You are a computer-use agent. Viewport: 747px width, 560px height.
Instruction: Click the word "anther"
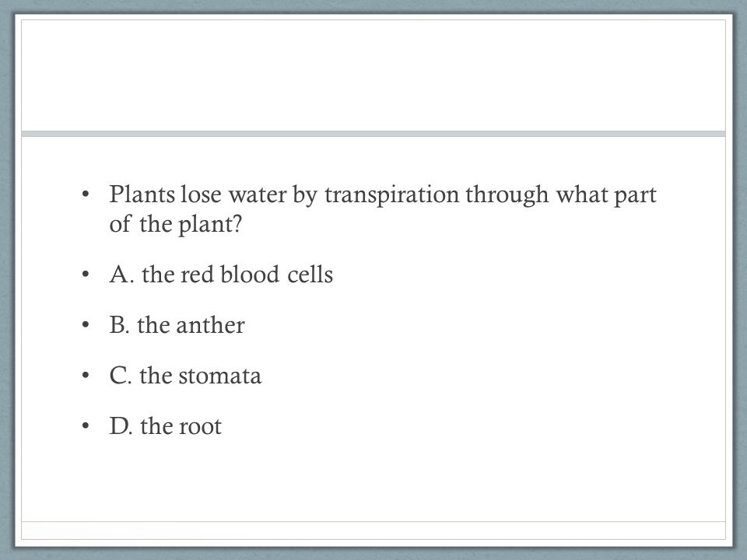pyautogui.click(x=210, y=325)
